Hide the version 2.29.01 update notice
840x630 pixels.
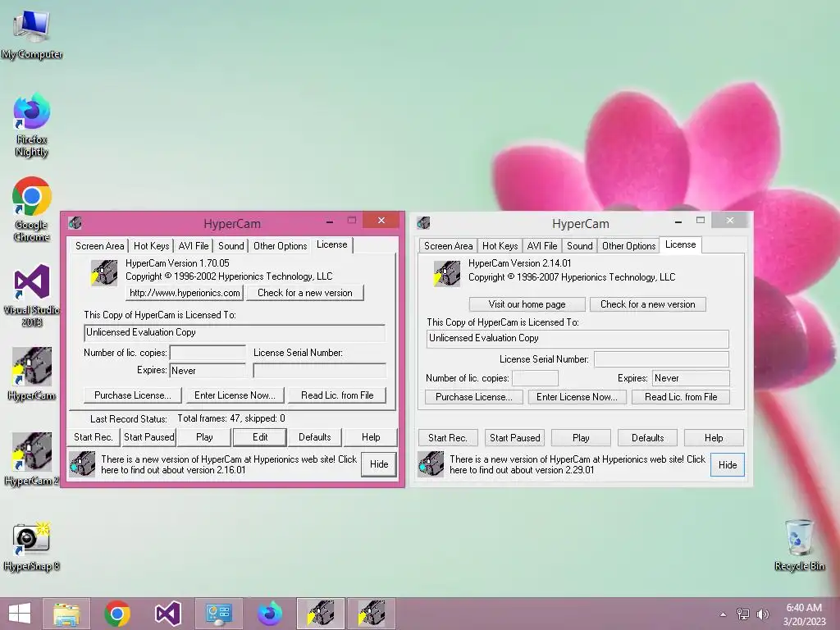[728, 465]
